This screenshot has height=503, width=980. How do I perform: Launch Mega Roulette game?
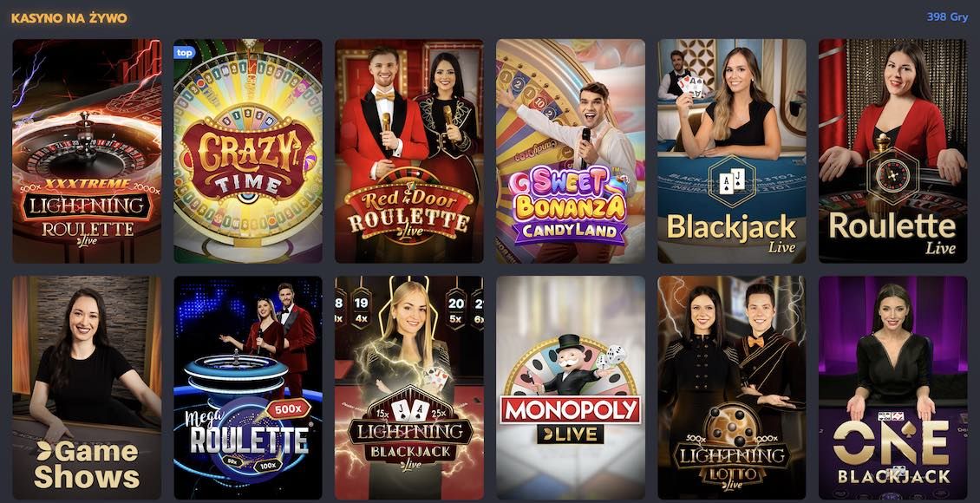point(248,388)
